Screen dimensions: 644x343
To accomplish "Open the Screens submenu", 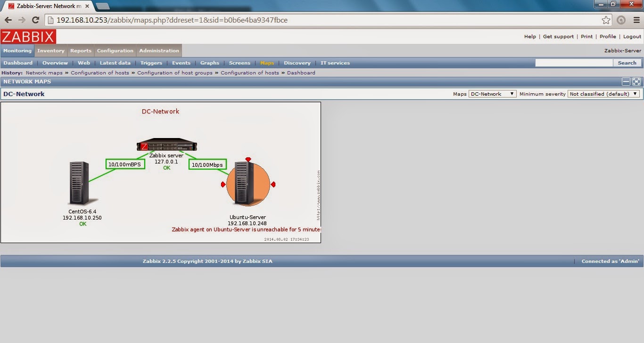I will [239, 63].
